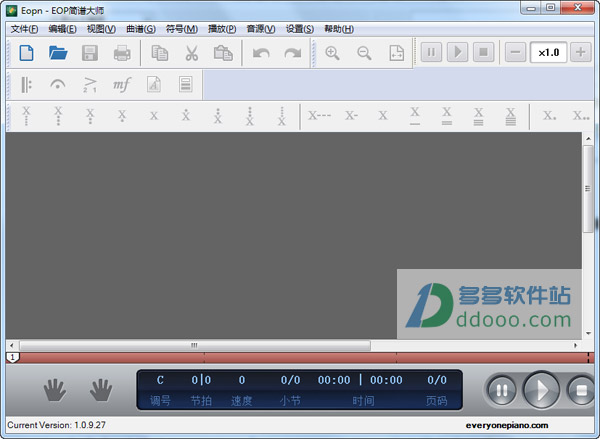The image size is (600, 439).
Task: Click the vertical scrollbar down arrow
Action: click(x=588, y=333)
